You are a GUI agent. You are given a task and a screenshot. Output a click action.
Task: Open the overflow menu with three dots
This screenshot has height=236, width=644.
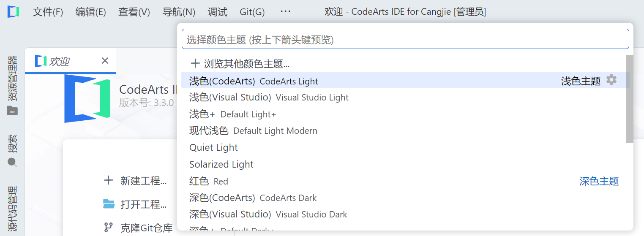(286, 12)
